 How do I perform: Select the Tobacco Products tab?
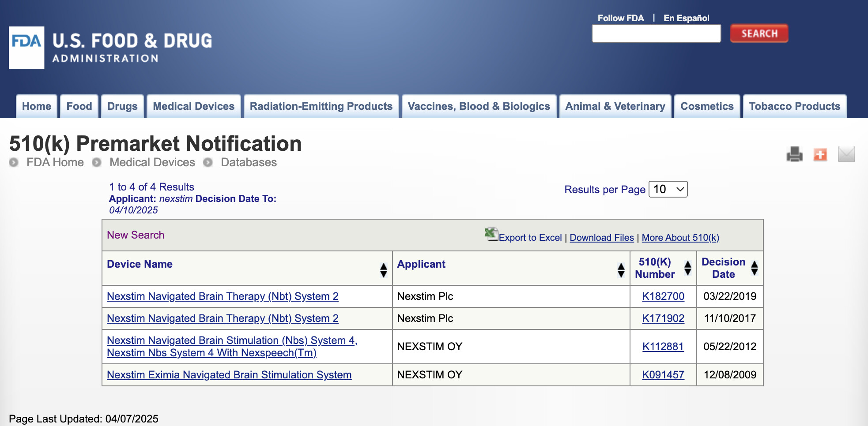[x=794, y=106]
